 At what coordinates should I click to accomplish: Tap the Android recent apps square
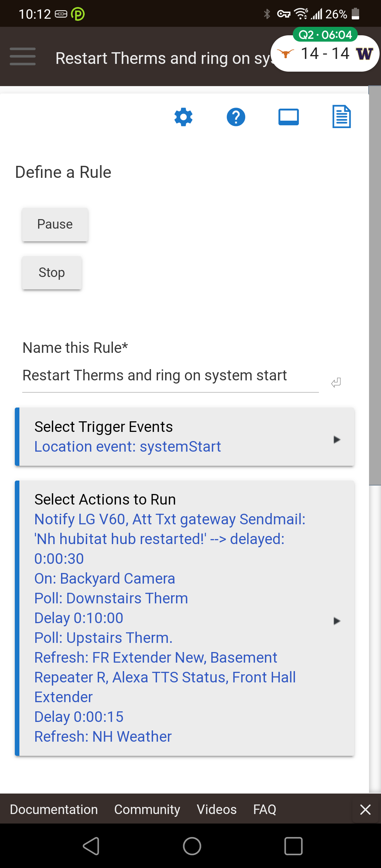293,846
